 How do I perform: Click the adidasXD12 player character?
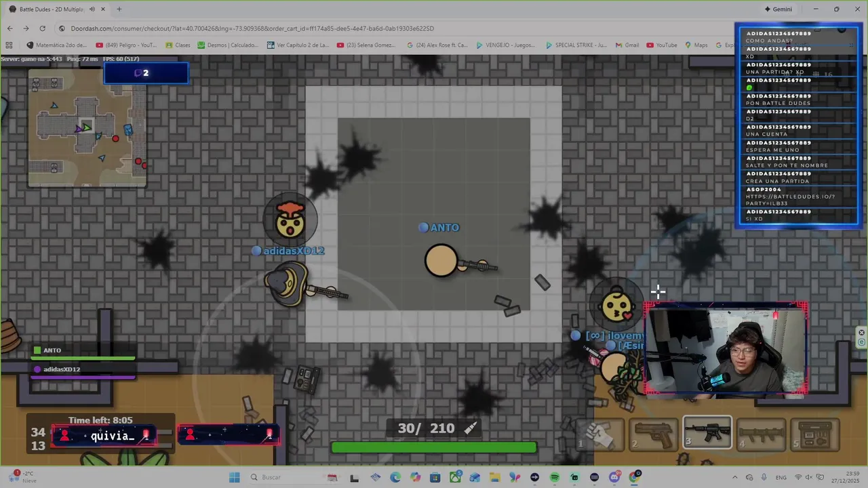[x=288, y=283]
